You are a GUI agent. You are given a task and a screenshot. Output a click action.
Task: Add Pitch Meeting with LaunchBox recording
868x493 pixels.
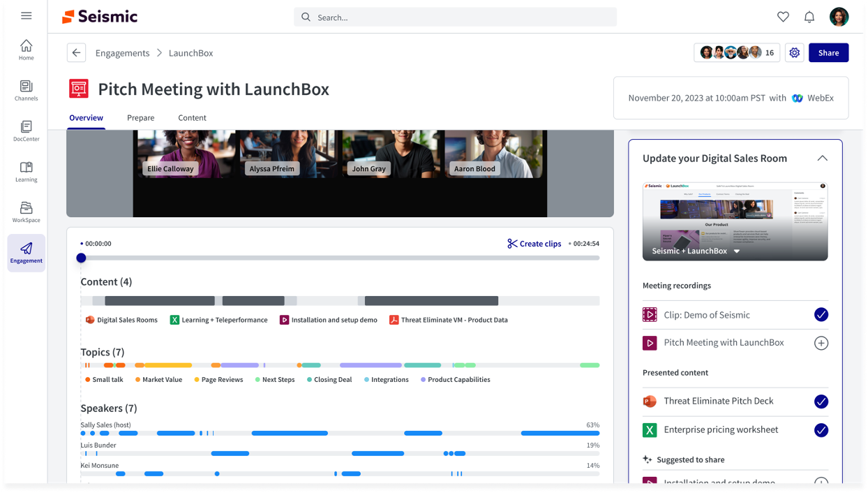[821, 343]
